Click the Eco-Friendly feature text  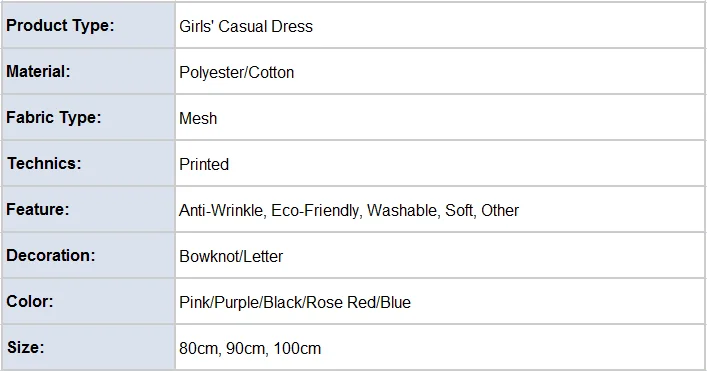point(315,210)
